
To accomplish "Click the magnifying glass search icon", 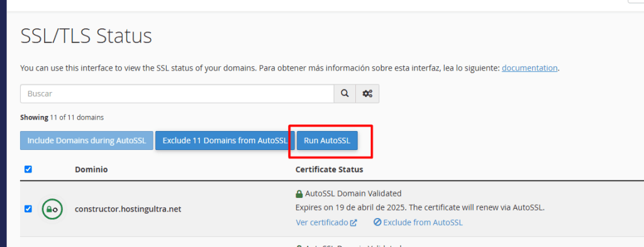I will coord(345,94).
